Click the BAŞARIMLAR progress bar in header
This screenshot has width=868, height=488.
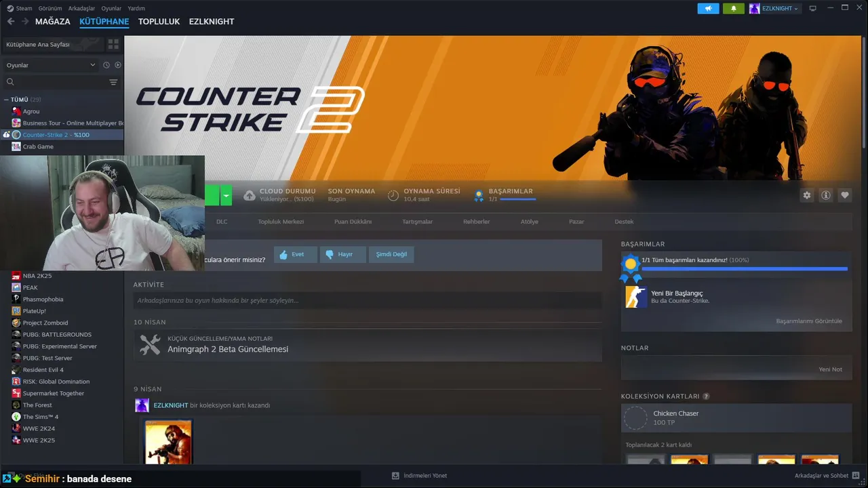click(518, 199)
